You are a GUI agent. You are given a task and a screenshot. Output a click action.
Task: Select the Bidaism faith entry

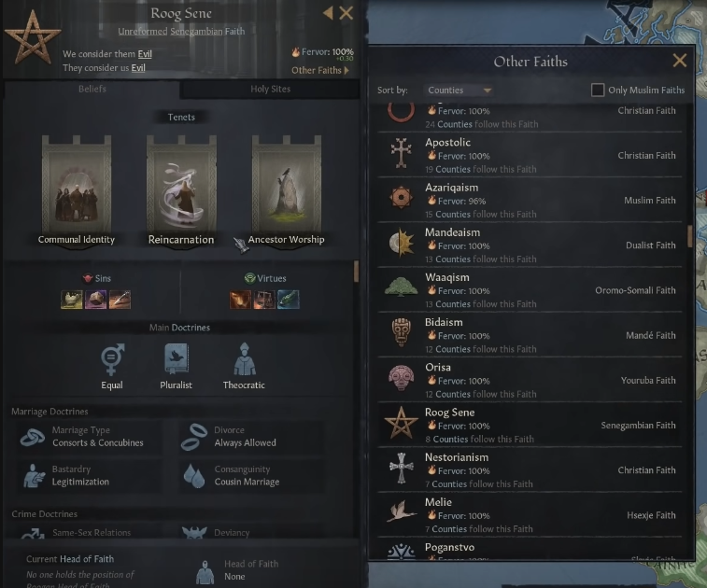[x=530, y=335]
